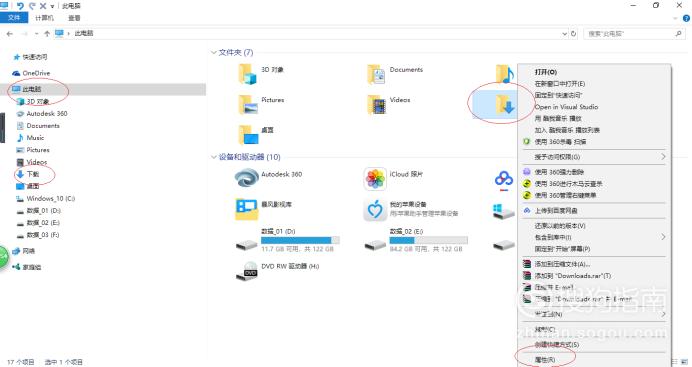
Task: Click the up one level arrow
Action: 47,34
